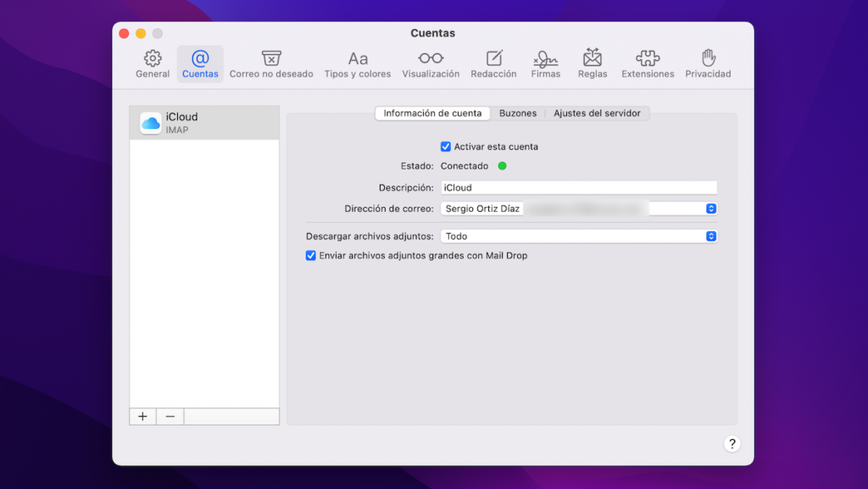Click the Descripción text field
The height and width of the screenshot is (489, 868).
pyautogui.click(x=578, y=187)
